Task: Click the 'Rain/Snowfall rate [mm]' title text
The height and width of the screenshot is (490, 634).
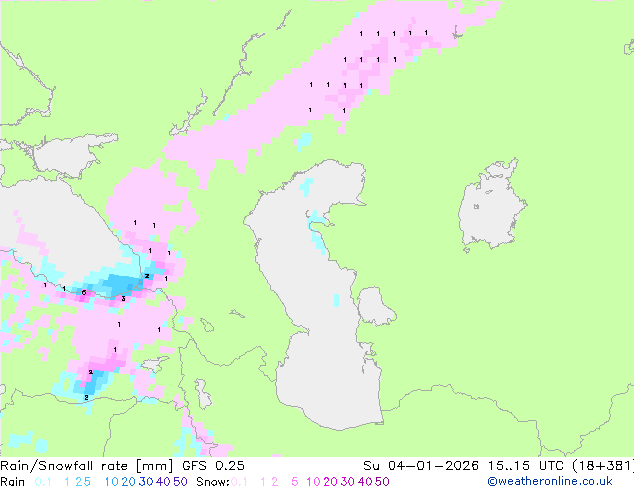Action: (87, 466)
